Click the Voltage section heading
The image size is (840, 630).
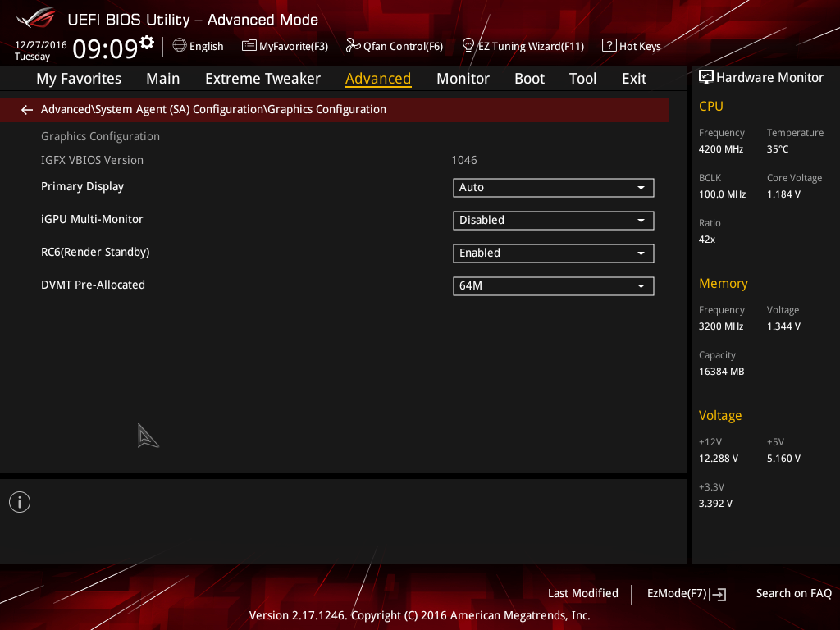tap(720, 416)
